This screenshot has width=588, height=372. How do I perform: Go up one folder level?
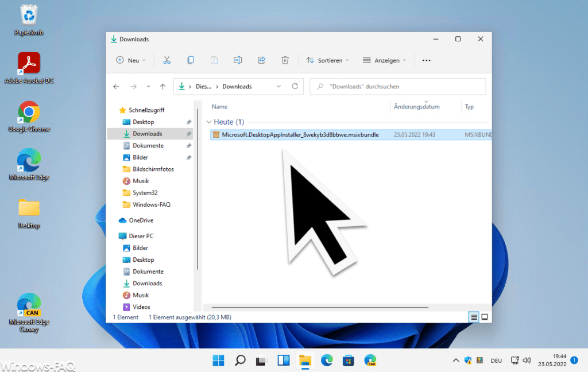point(163,87)
